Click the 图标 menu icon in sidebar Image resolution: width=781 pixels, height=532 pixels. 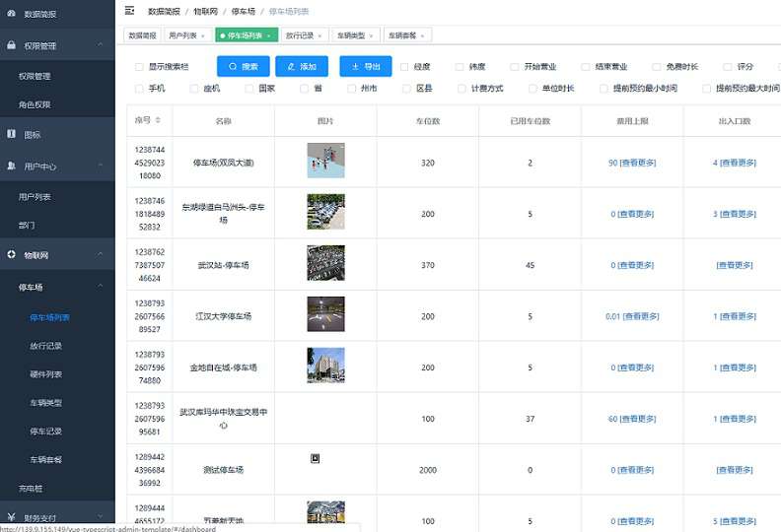(x=11, y=134)
